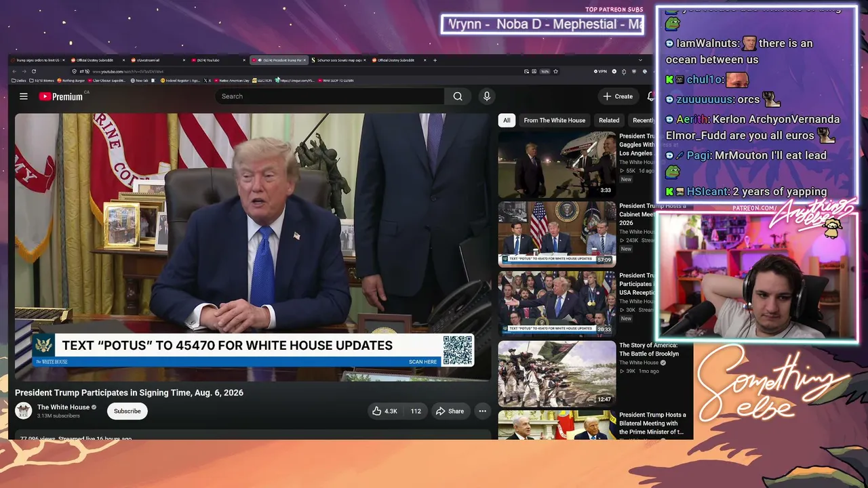
Task: Click the Create button
Action: coord(618,96)
